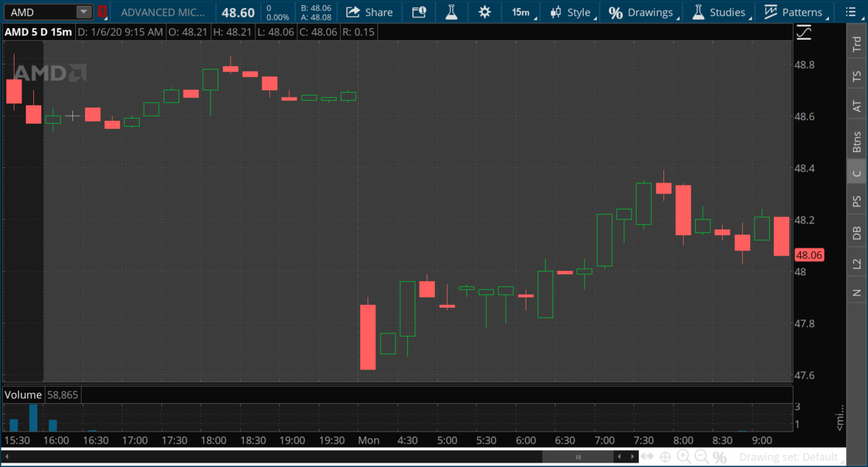This screenshot has width=868, height=467.
Task: Nudge chart scroll right with arrow
Action: click(x=631, y=457)
